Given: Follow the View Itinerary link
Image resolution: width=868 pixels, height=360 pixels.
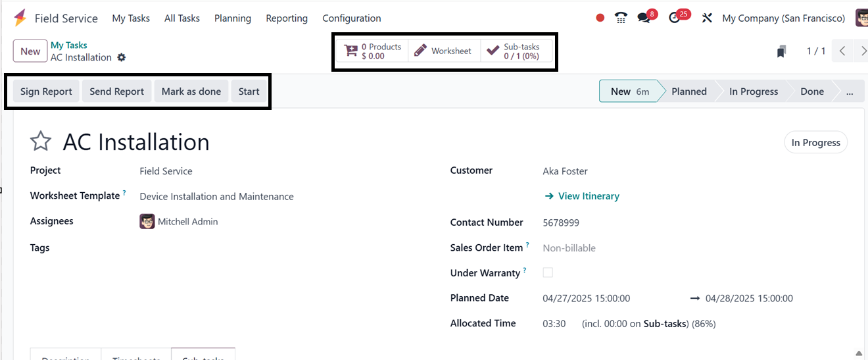Looking at the screenshot, I should point(588,196).
